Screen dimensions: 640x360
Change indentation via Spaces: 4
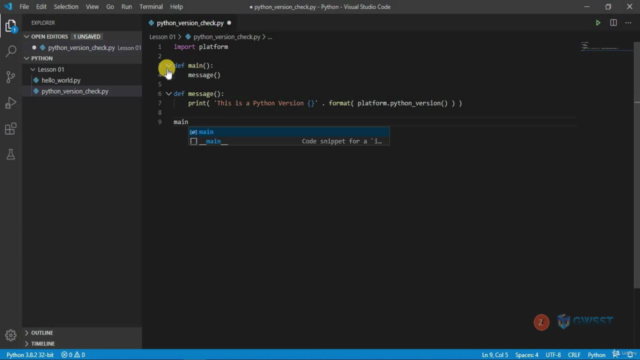[x=527, y=355]
